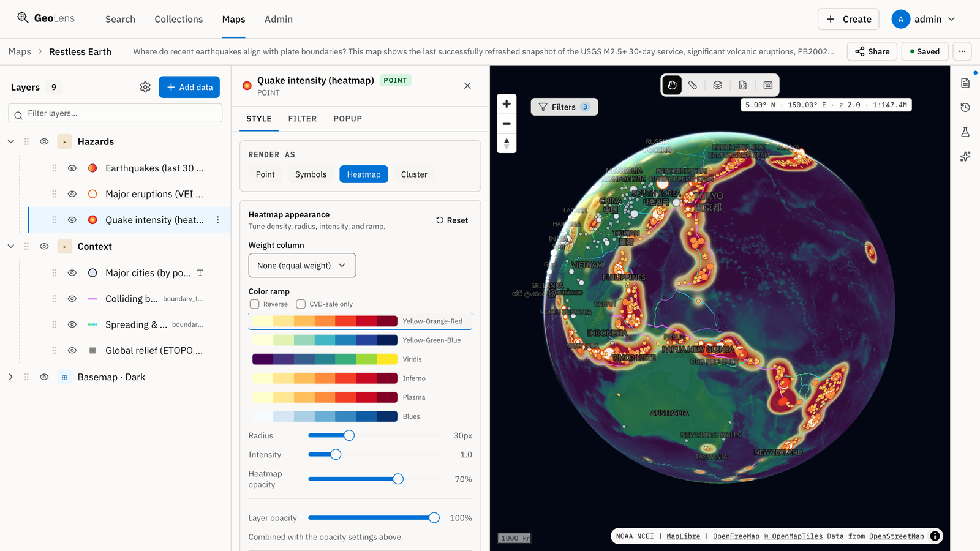The image size is (980, 551).
Task: Collapse the Context layer group
Action: pyautogui.click(x=11, y=247)
